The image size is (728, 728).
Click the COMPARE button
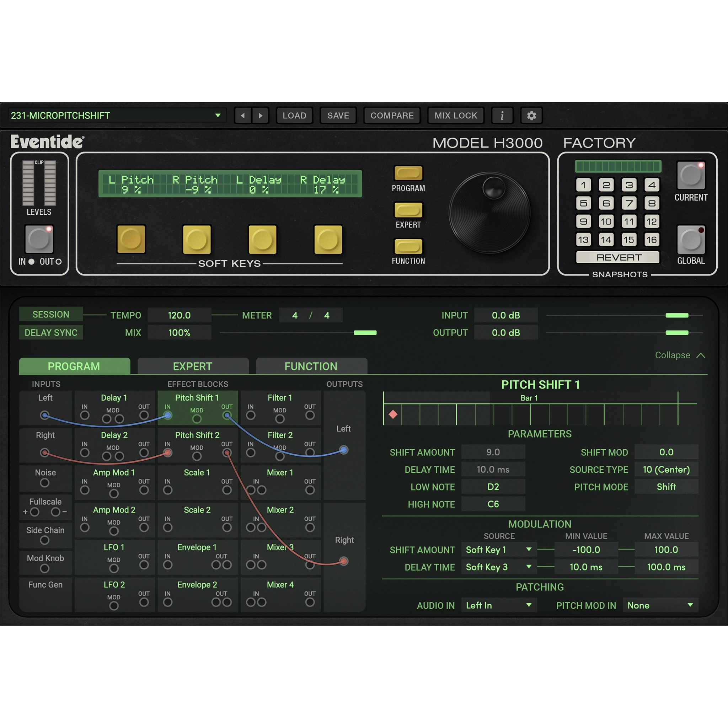(x=392, y=115)
